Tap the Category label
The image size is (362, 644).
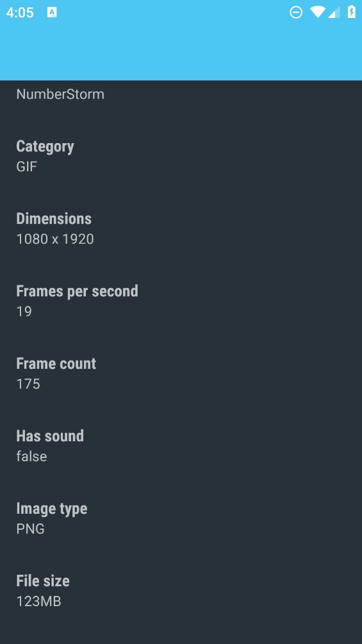tap(45, 147)
